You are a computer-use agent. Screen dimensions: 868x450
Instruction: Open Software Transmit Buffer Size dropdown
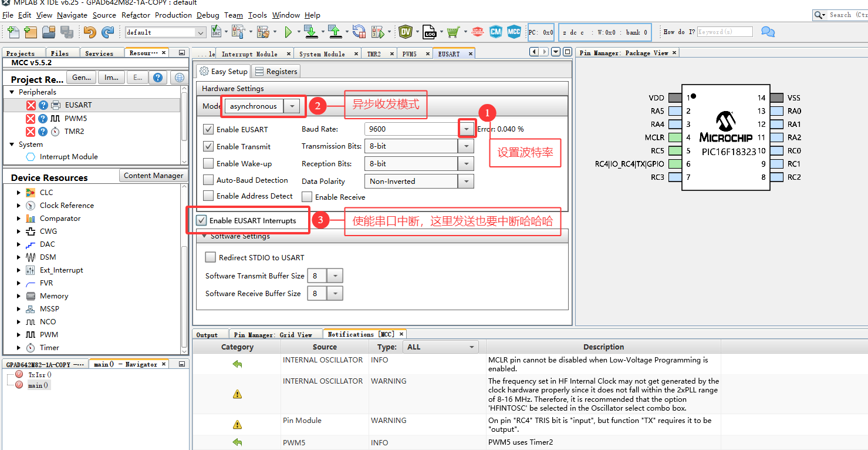(x=335, y=276)
